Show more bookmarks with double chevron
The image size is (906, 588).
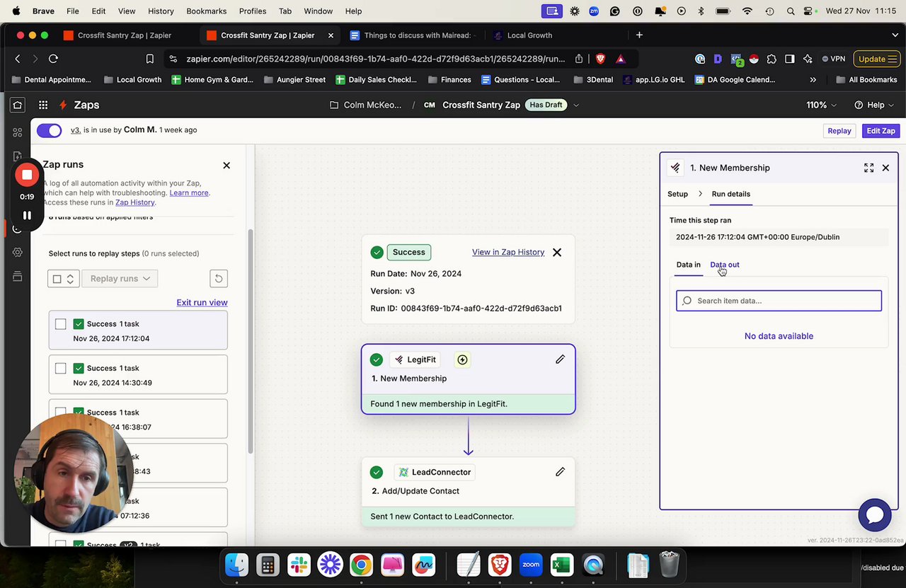pyautogui.click(x=813, y=79)
